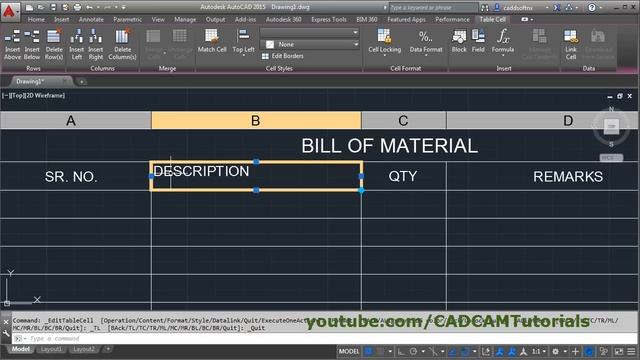This screenshot has width=640, height=360.
Task: Click the QTY table cell
Action: 404,176
